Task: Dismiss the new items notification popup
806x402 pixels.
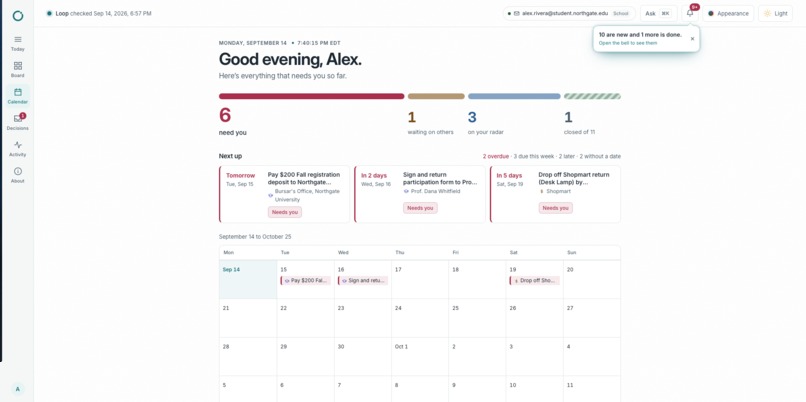Action: [692, 39]
